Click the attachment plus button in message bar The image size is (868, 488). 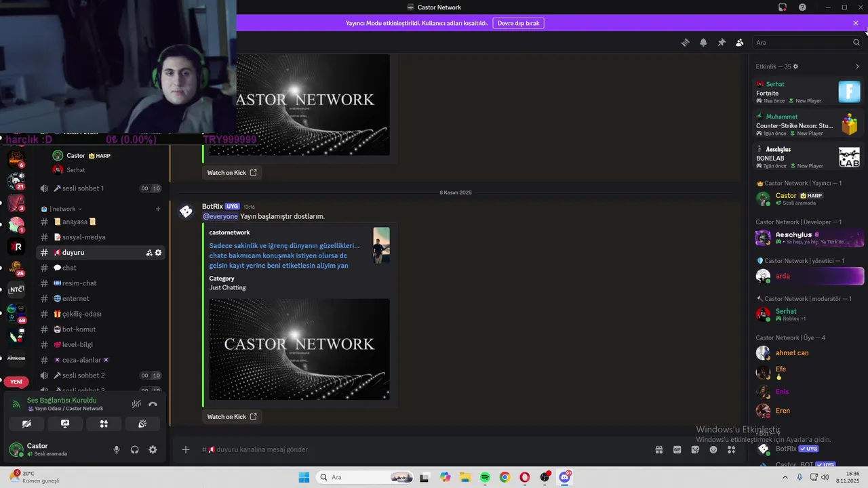tap(185, 449)
